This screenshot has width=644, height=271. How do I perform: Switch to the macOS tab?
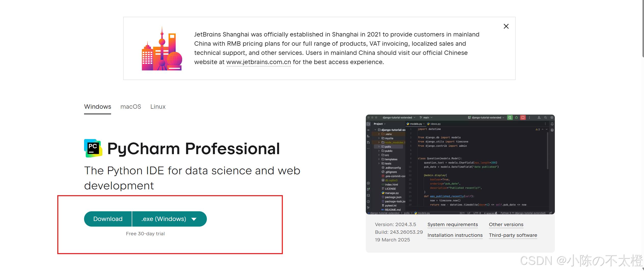(x=131, y=107)
